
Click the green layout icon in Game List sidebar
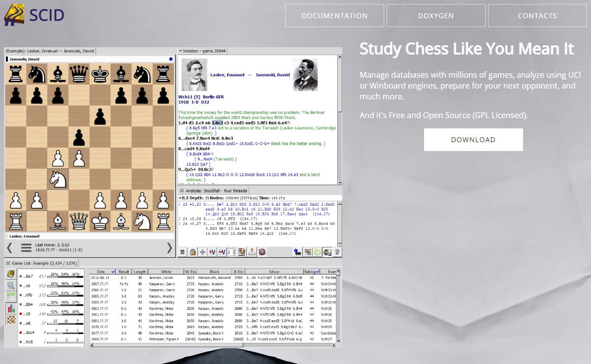(x=10, y=297)
